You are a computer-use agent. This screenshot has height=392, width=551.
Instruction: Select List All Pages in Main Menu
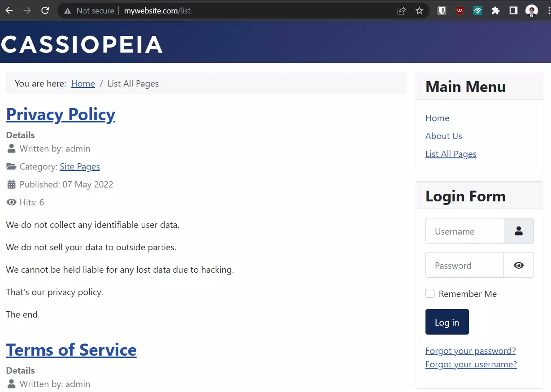[451, 154]
